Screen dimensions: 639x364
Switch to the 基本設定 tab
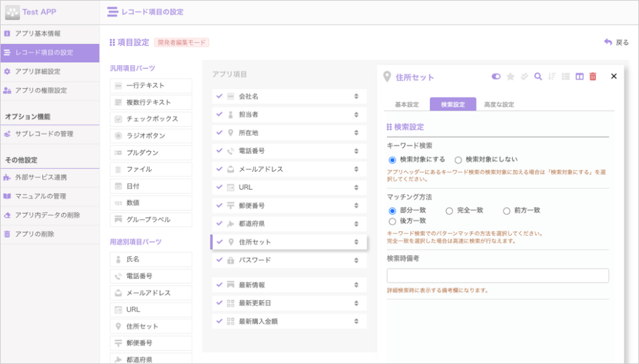tap(406, 105)
